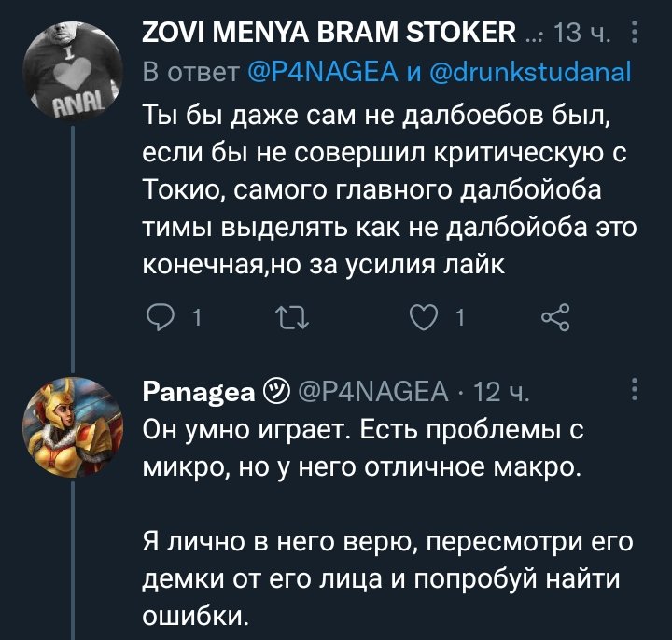
Task: Open Panagea tweet's three-dot more menu
Action: [x=636, y=388]
